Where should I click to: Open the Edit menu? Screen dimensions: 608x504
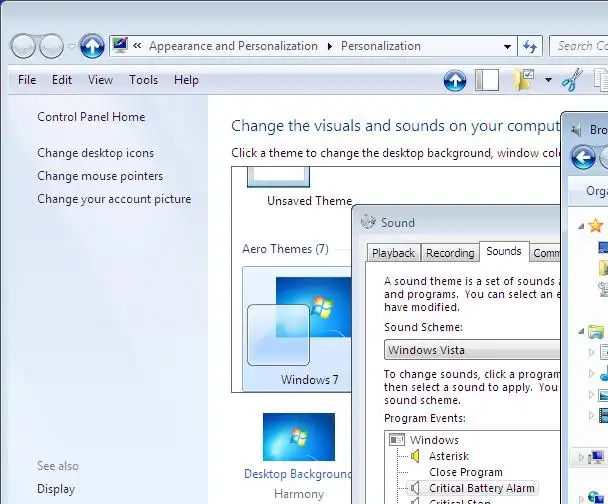(x=62, y=80)
